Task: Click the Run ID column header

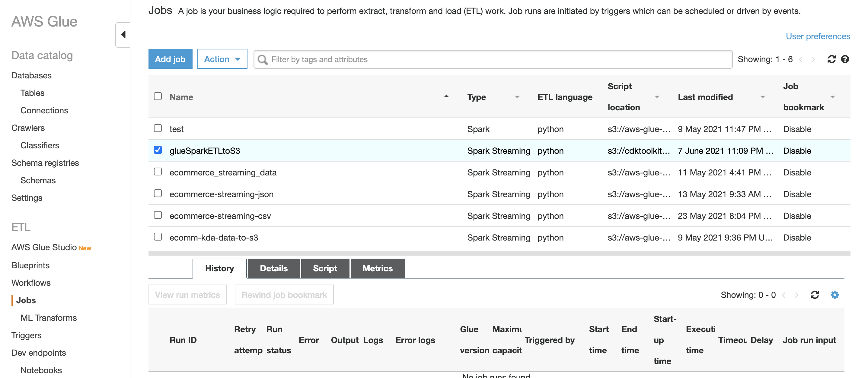Action: (183, 340)
